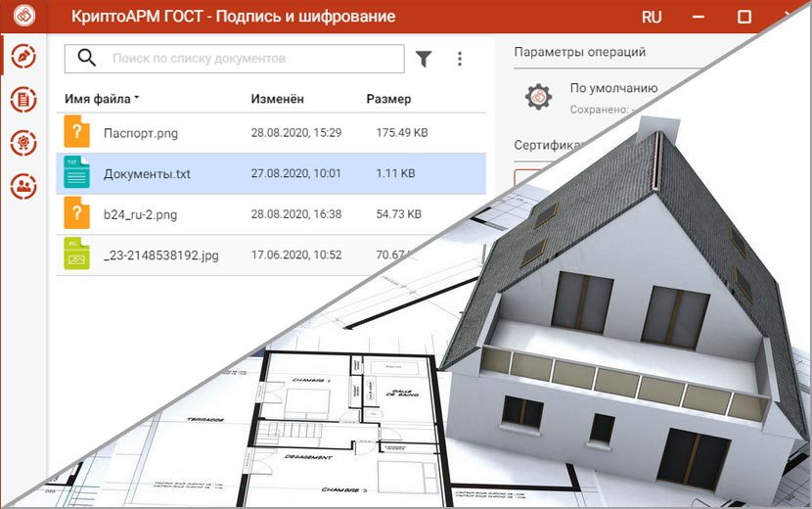The image size is (812, 509).
Task: Click the date 28.08.2020, 15:29
Action: click(296, 133)
